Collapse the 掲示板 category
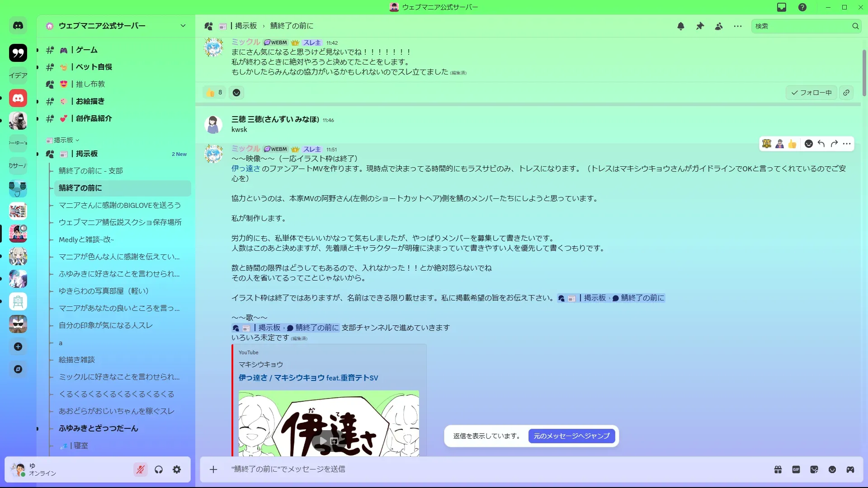The image size is (868, 488). click(63, 140)
